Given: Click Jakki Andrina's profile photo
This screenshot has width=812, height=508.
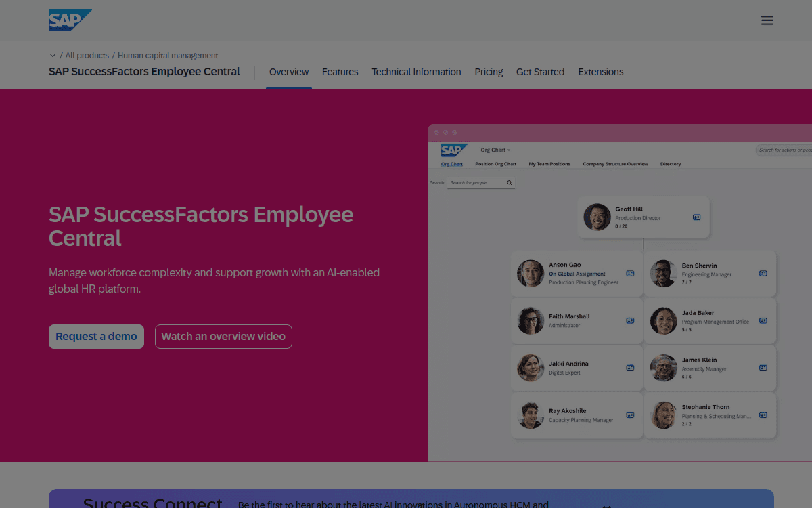Looking at the screenshot, I should click(531, 368).
